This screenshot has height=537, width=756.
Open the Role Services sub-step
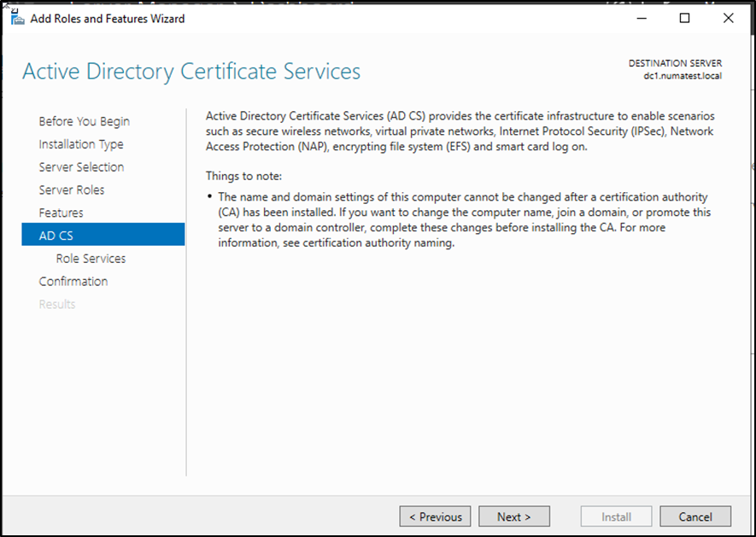point(91,258)
